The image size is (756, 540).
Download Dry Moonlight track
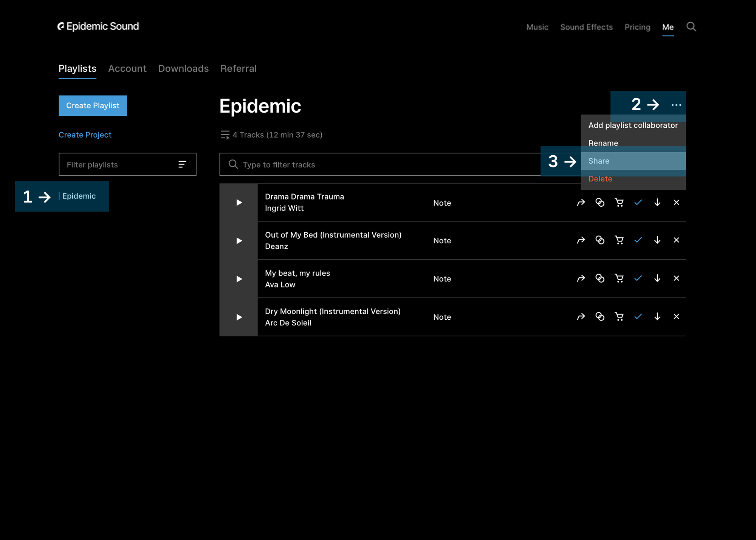coord(657,317)
